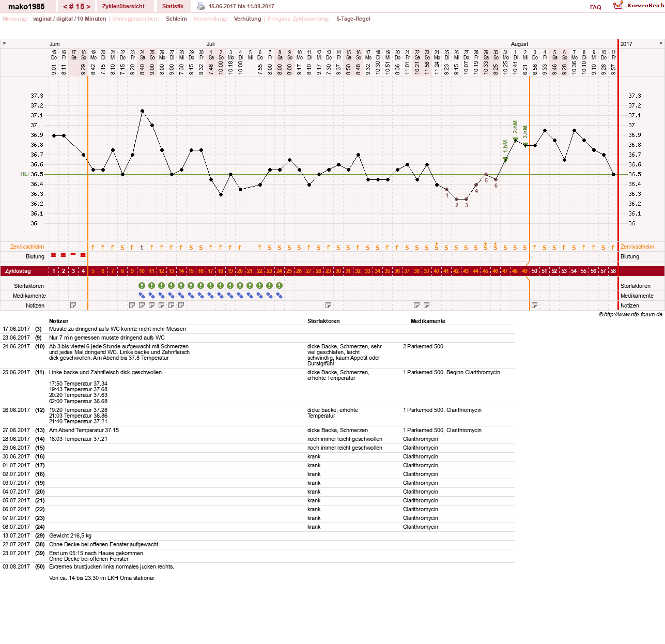
Task: Click note 'Nur 7 min gemessen musste dringend aufs WC'
Action: point(107,338)
